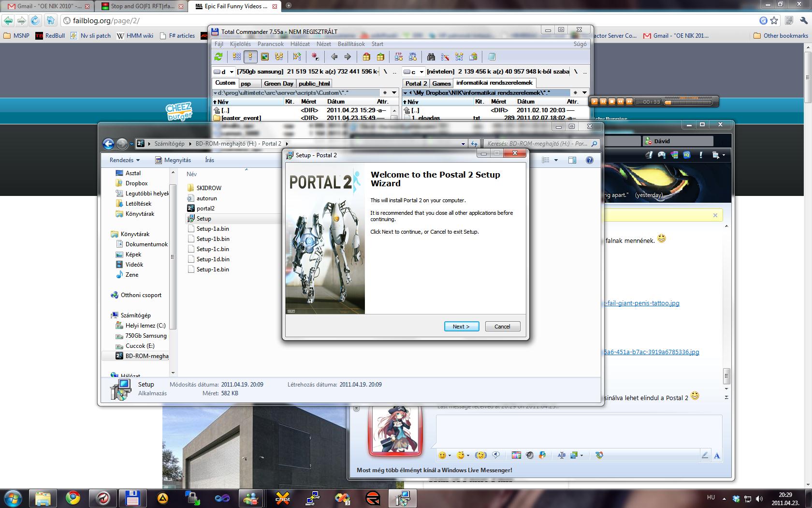Open the Windows Start menu
Screen dimensions: 812x508
[x=12, y=498]
